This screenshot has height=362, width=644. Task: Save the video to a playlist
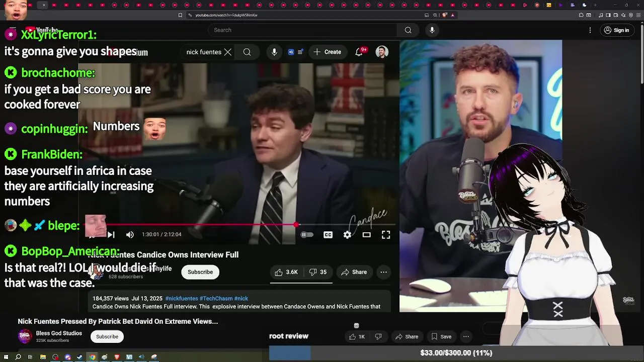click(x=441, y=337)
